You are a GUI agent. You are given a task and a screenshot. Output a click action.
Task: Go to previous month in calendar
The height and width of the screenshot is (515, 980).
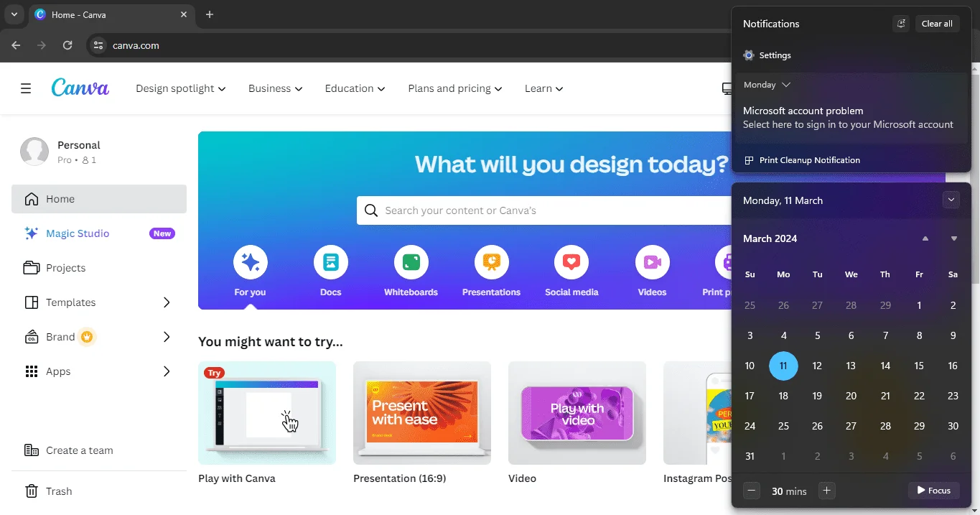pos(925,238)
